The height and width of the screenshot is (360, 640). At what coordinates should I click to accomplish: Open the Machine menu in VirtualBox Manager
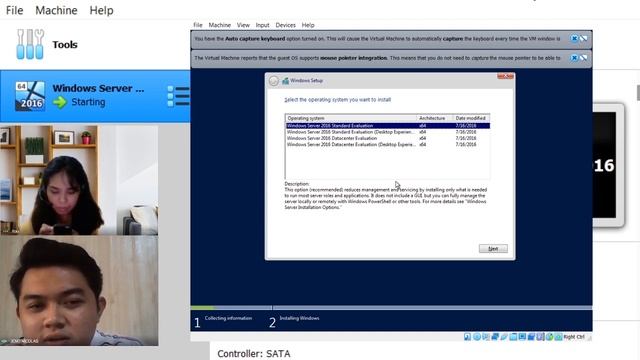pos(56,10)
